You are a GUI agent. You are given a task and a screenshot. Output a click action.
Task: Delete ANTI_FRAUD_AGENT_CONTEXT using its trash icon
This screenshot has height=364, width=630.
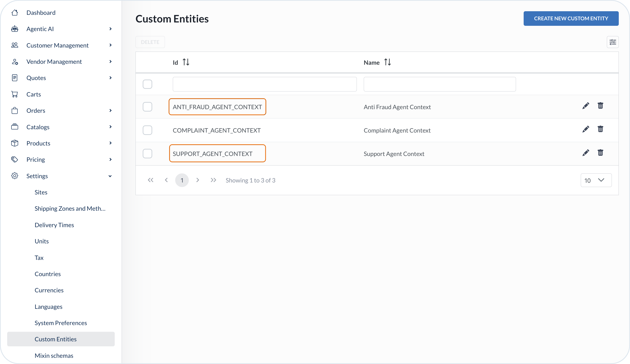tap(600, 106)
